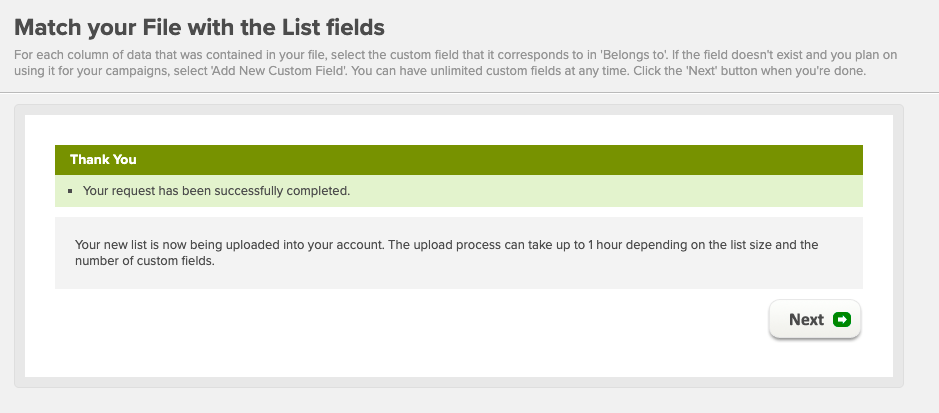Select the 'Thank You' banner heading
The width and height of the screenshot is (939, 413).
(103, 159)
